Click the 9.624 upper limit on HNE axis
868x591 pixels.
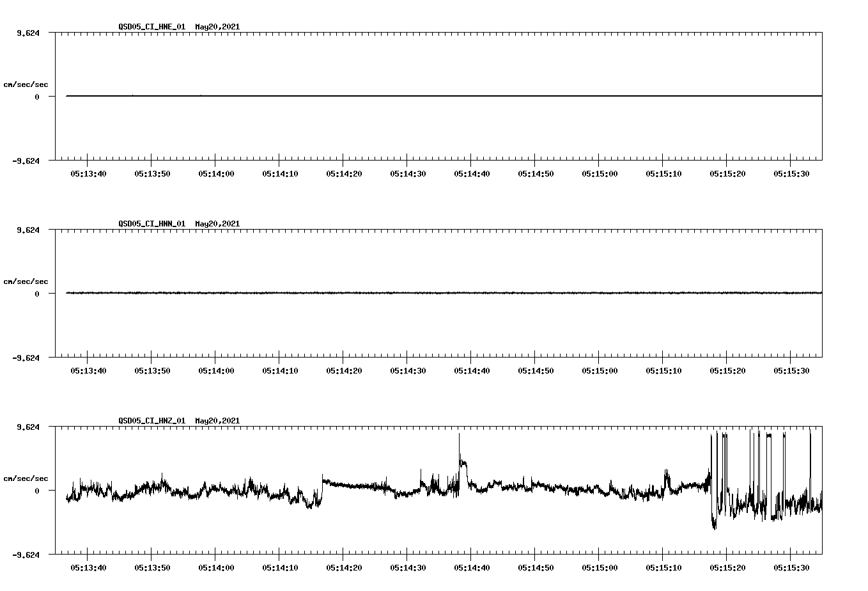27,33
